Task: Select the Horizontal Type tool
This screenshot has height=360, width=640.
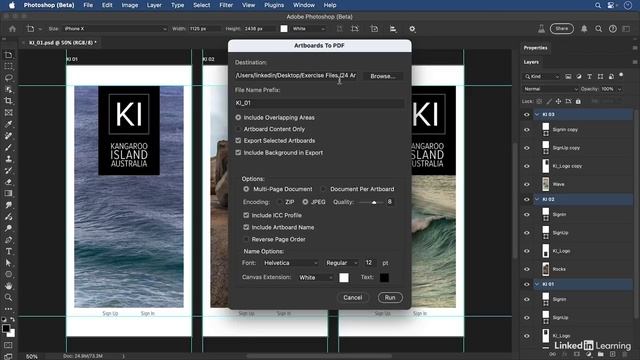Action: point(8,251)
